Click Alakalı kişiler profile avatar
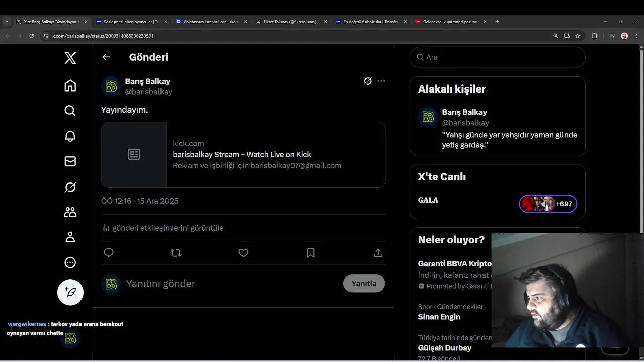The height and width of the screenshot is (362, 644). point(428,117)
